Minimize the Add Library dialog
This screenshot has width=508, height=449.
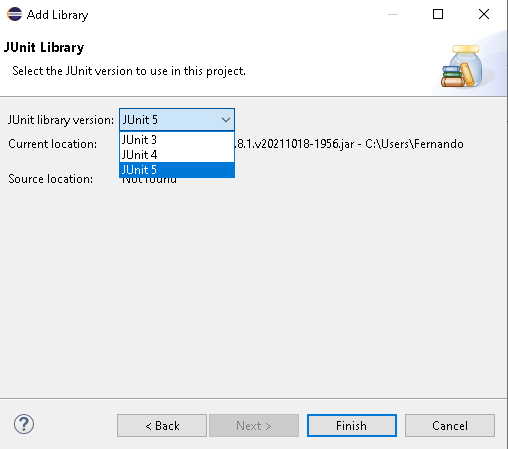393,14
